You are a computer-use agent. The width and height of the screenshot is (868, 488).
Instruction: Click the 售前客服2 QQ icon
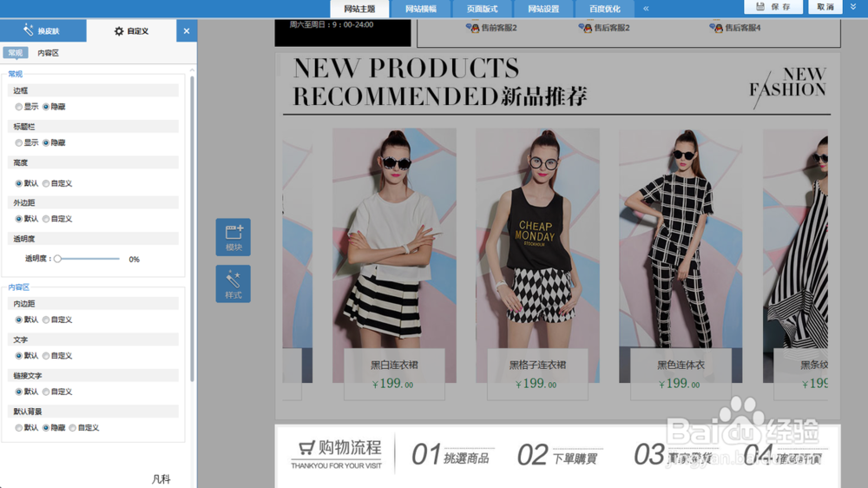473,28
